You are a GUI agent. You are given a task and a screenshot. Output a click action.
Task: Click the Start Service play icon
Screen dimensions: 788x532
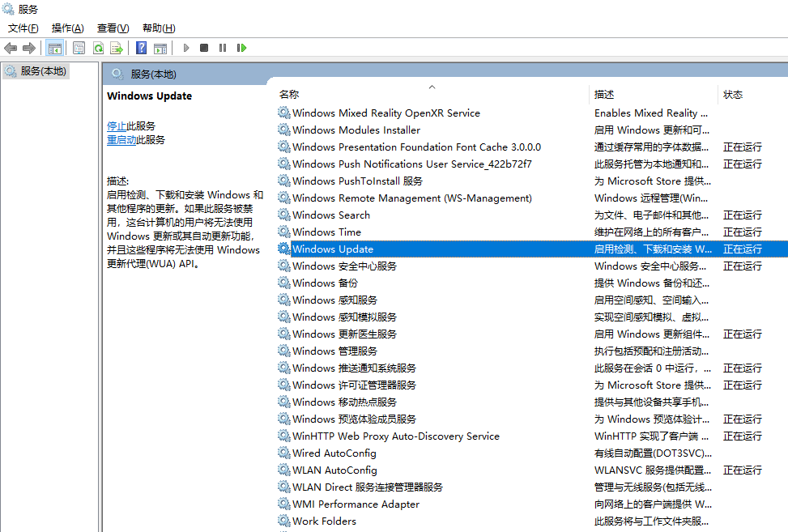[186, 49]
